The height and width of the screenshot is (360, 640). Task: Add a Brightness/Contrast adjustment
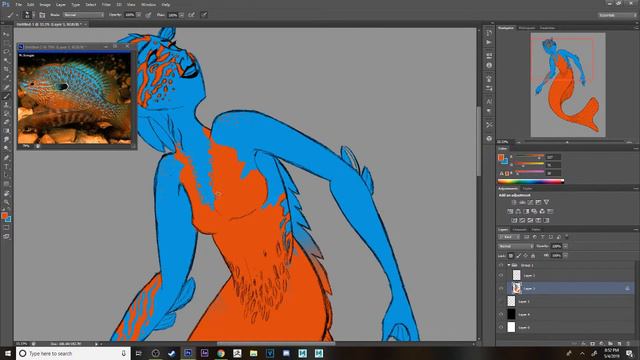click(514, 202)
